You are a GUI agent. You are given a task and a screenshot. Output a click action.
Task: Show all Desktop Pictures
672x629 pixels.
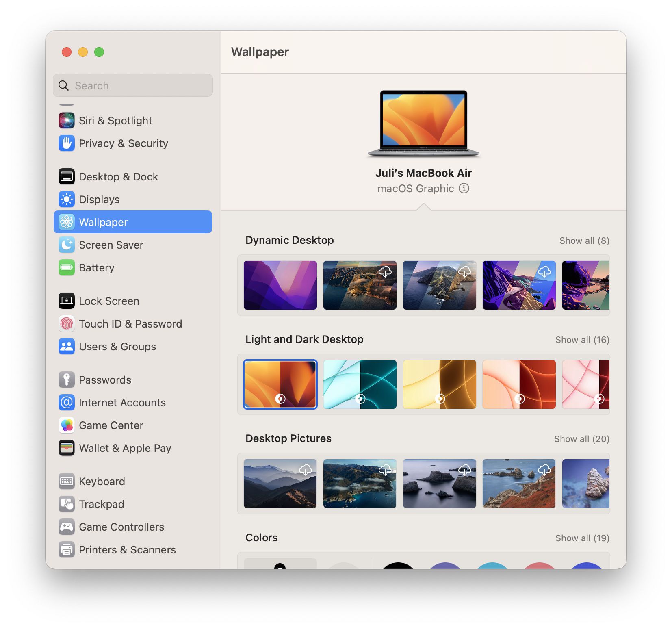pos(581,439)
